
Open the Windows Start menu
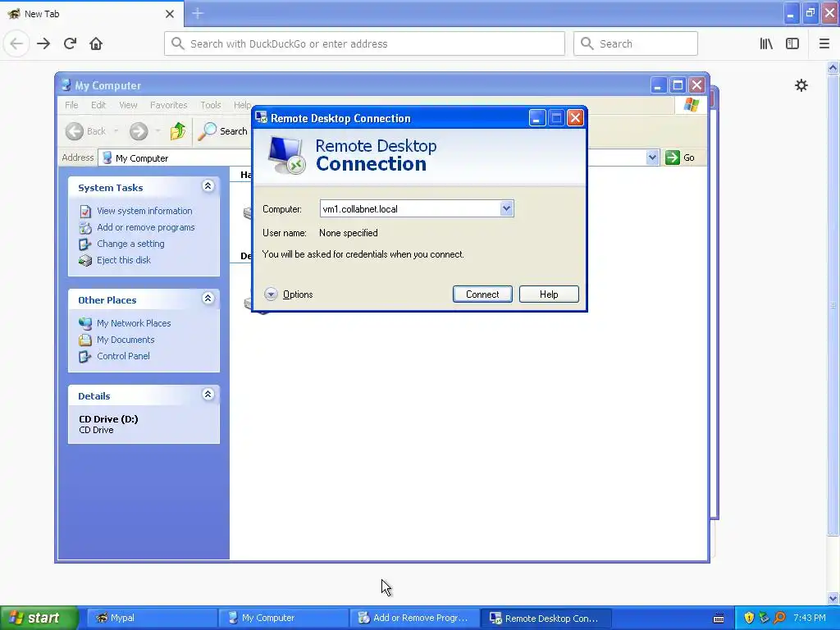coord(39,618)
